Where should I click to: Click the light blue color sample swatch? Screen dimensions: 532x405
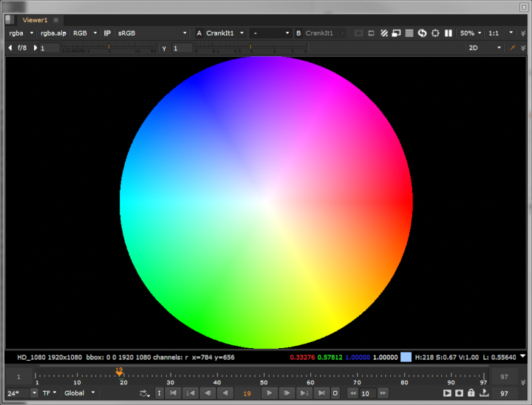pyautogui.click(x=406, y=357)
